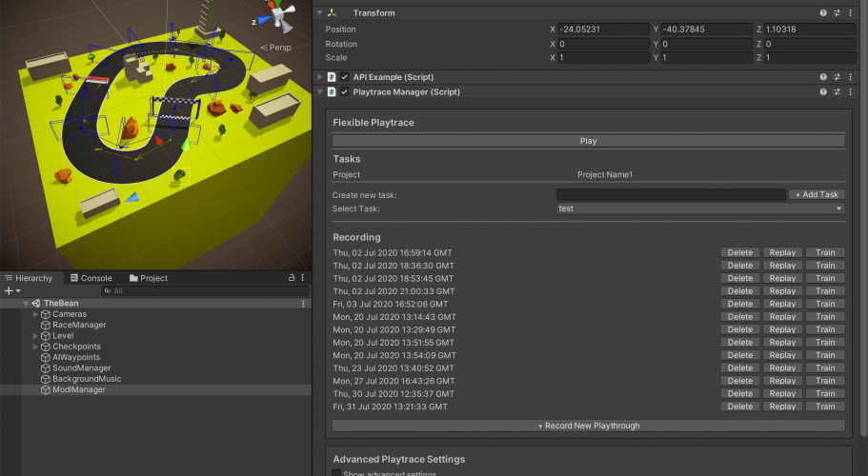The height and width of the screenshot is (476, 868).
Task: Click the Position X value field
Action: pyautogui.click(x=603, y=30)
